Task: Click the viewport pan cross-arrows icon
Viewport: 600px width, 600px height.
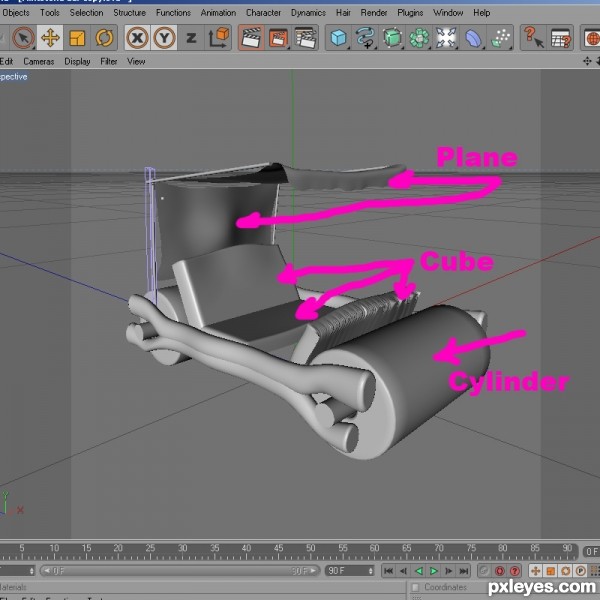Action: tap(587, 61)
